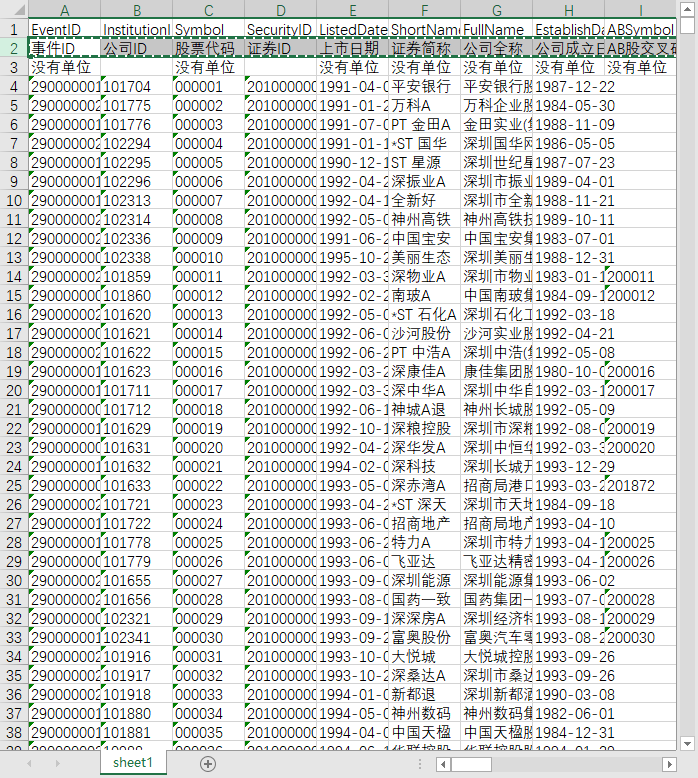The height and width of the screenshot is (778, 698).
Task: Click vertical scrollbar up arrow
Action: coord(687,9)
